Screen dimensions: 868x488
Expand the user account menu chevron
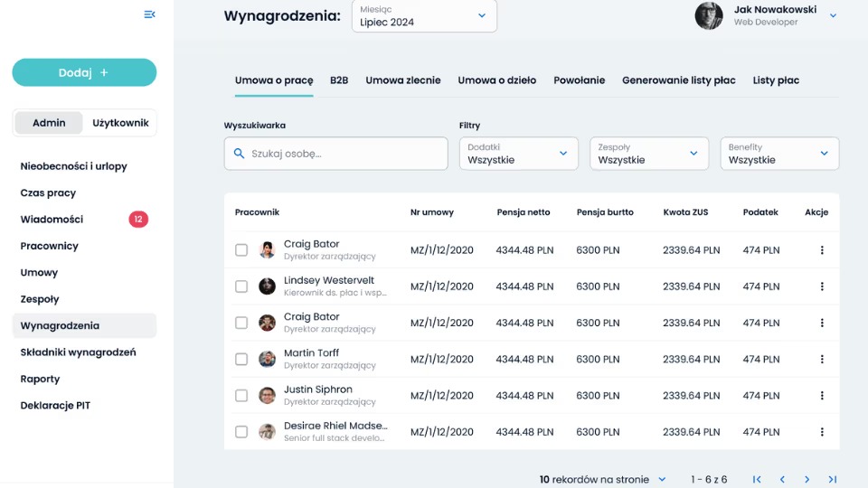click(833, 15)
